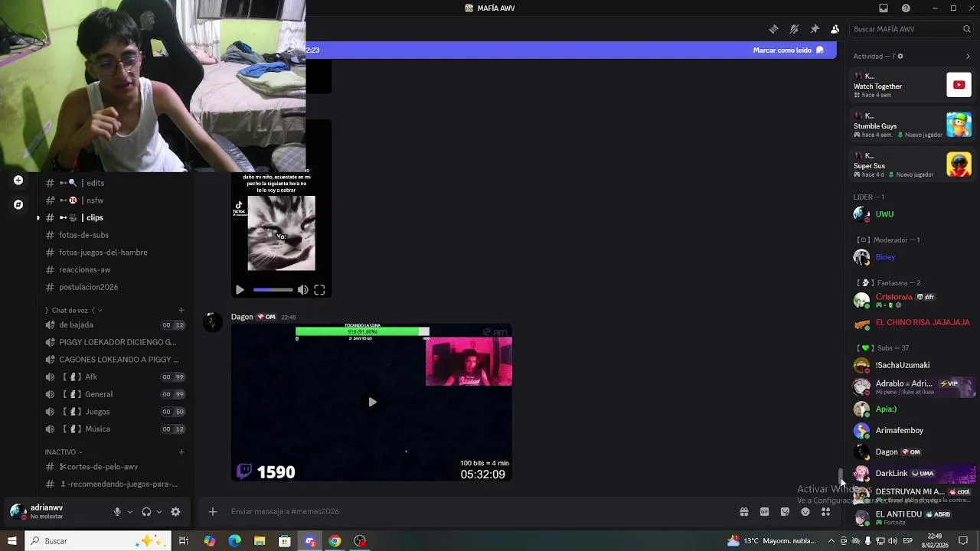Collapse the INACTIVO category
This screenshot has width=980, height=551.
[64, 452]
